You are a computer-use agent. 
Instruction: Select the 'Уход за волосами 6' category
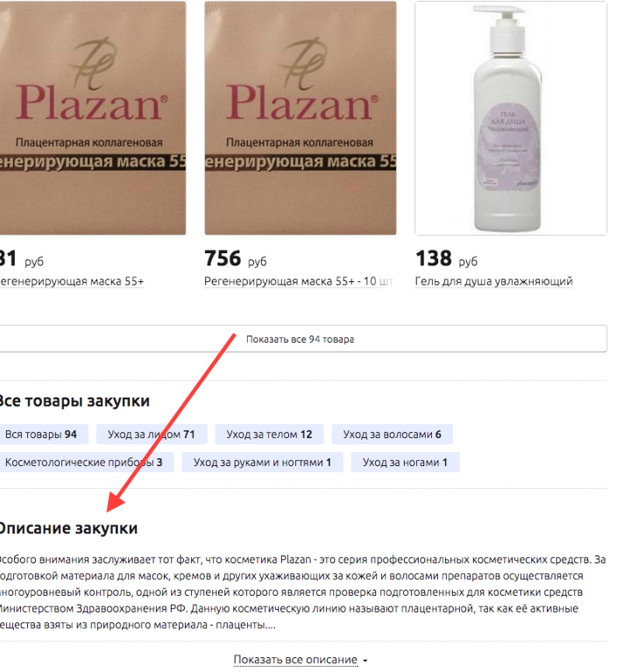tap(392, 435)
